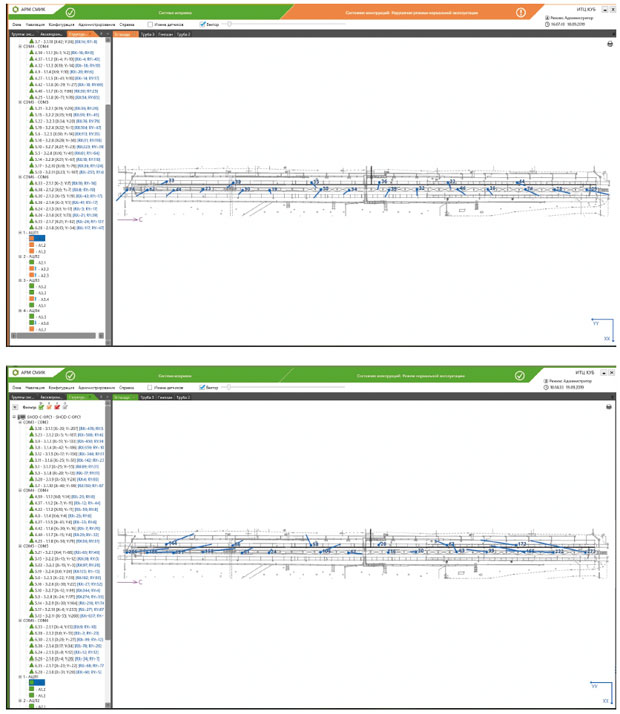This screenshot has width=620, height=714.
Task: Click the АРМ СМИК logo in the upper window
Action: (x=29, y=9)
